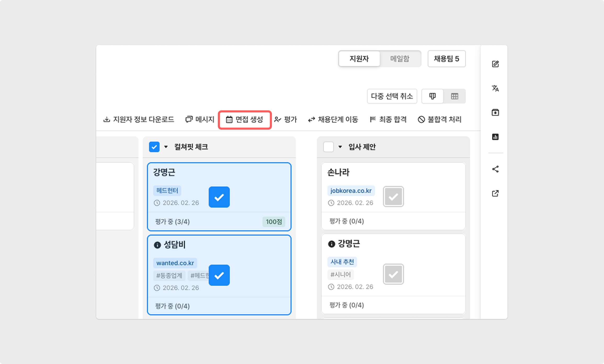Switch to the 메일함 tab

(x=400, y=59)
